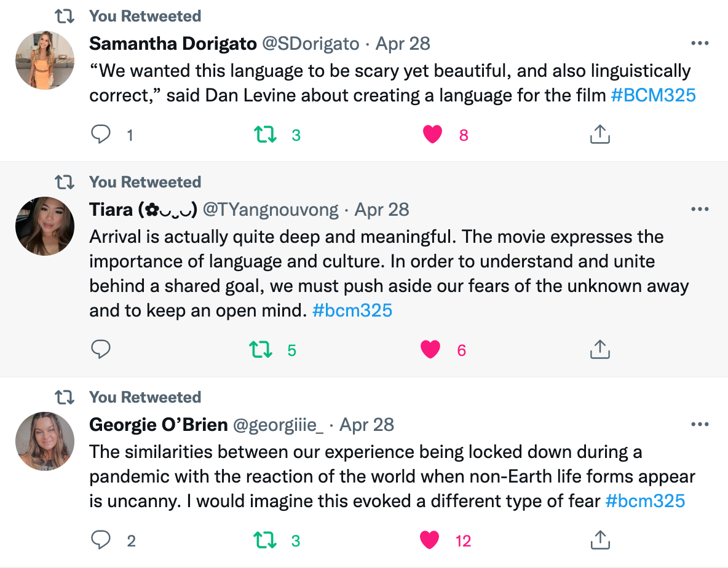Reply to Samantha Dorigato's tweet
Image resolution: width=728 pixels, height=568 pixels.
(100, 134)
